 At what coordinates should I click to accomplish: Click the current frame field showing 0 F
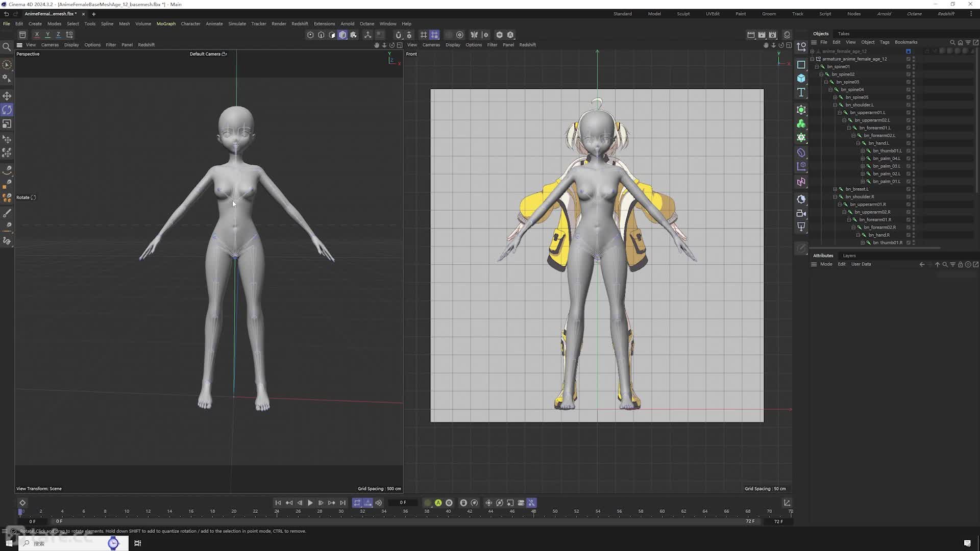pyautogui.click(x=403, y=503)
